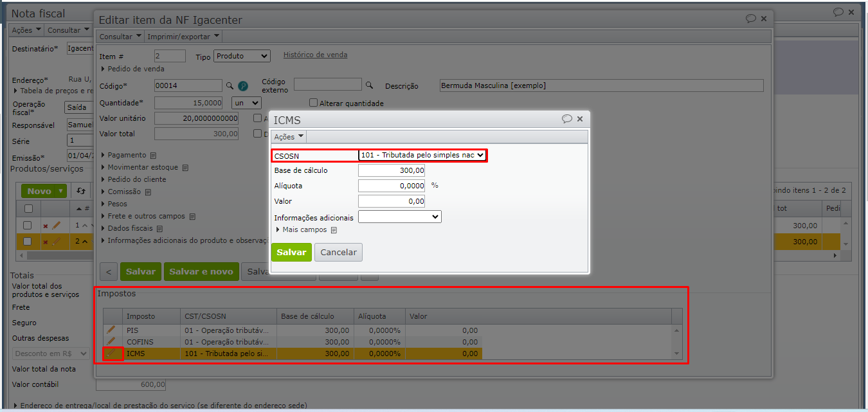The width and height of the screenshot is (868, 412).
Task: Click Salvar button in ICMS dialog
Action: [x=291, y=252]
